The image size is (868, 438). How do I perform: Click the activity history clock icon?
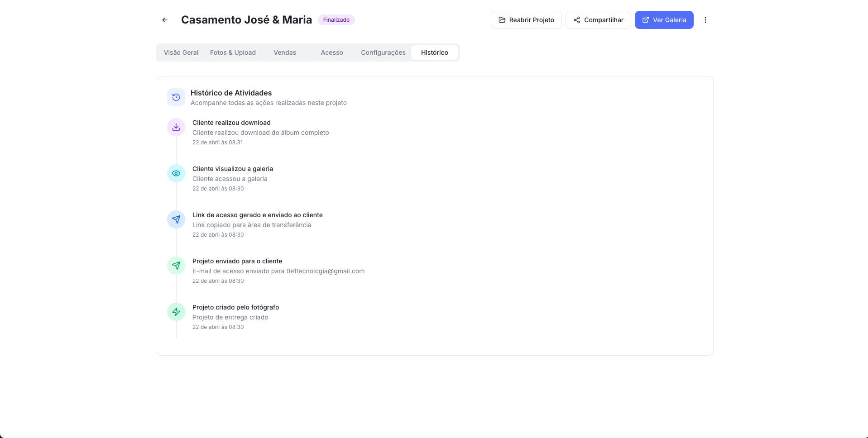[x=176, y=97]
